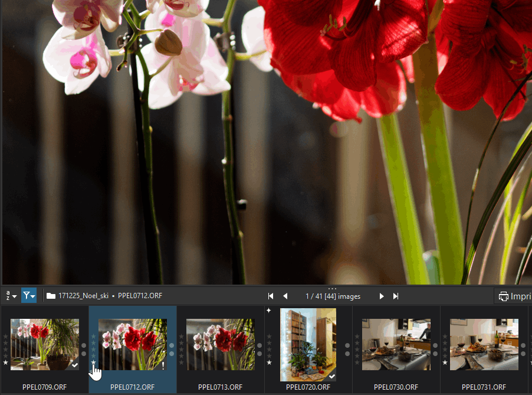Click the Imprimer print button
532x395 pixels.
pos(514,296)
